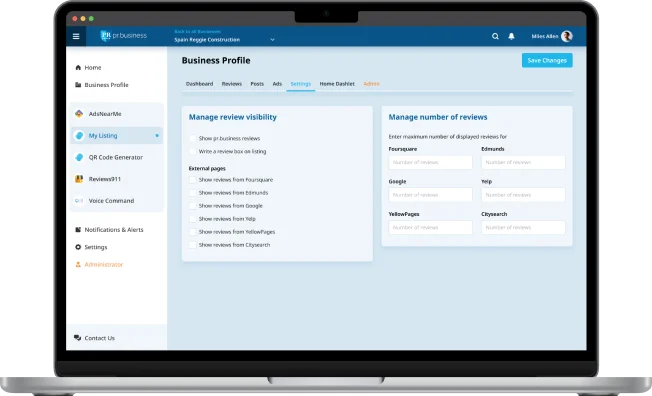This screenshot has width=652, height=396.
Task: Click the search magnifier icon
Action: pos(495,36)
